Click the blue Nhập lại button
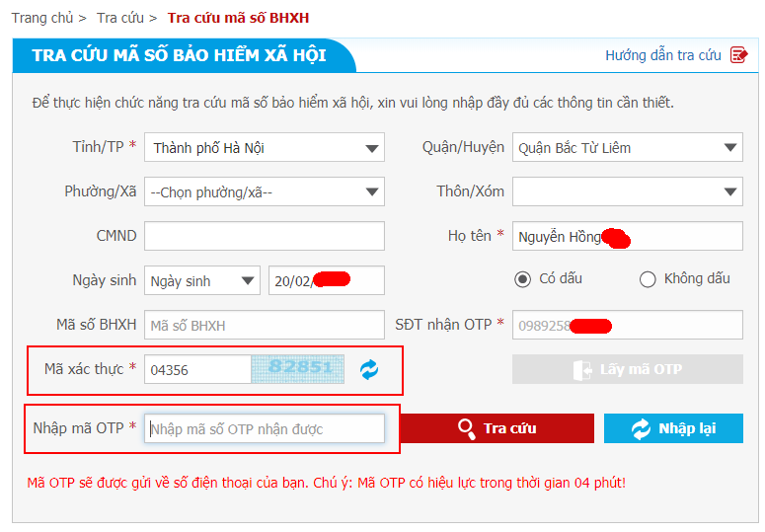This screenshot has width=765, height=532. pyautogui.click(x=673, y=428)
